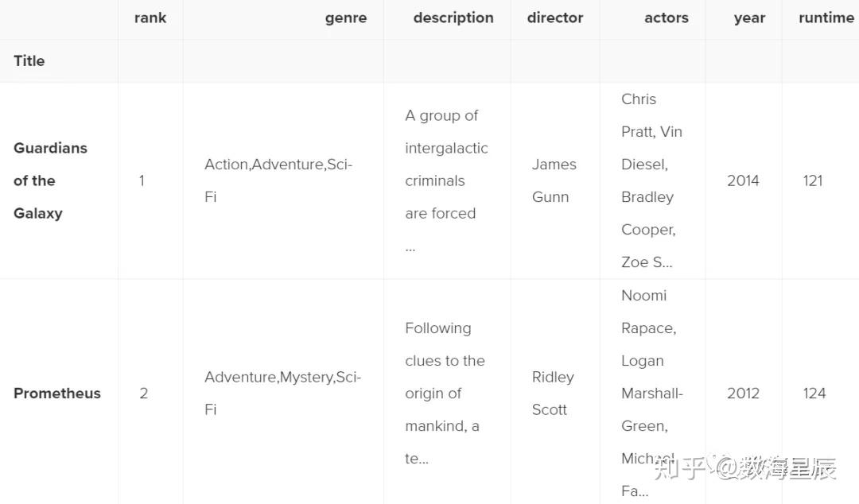Click the Title index header

pyautogui.click(x=29, y=60)
